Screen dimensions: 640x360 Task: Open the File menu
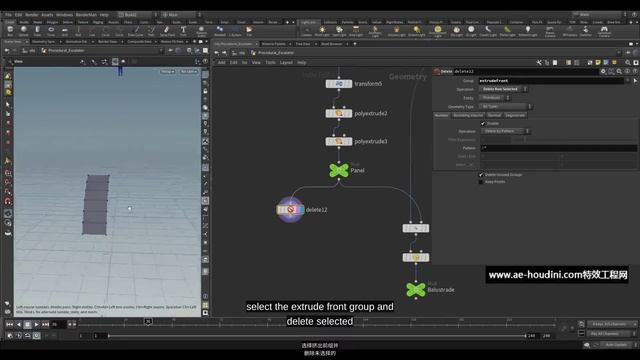pyautogui.click(x=9, y=15)
